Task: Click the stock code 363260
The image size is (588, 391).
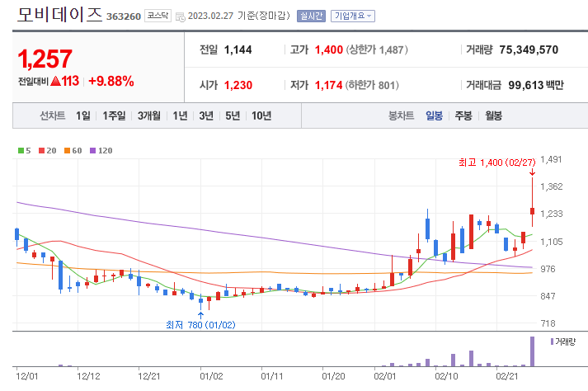Action: point(124,16)
